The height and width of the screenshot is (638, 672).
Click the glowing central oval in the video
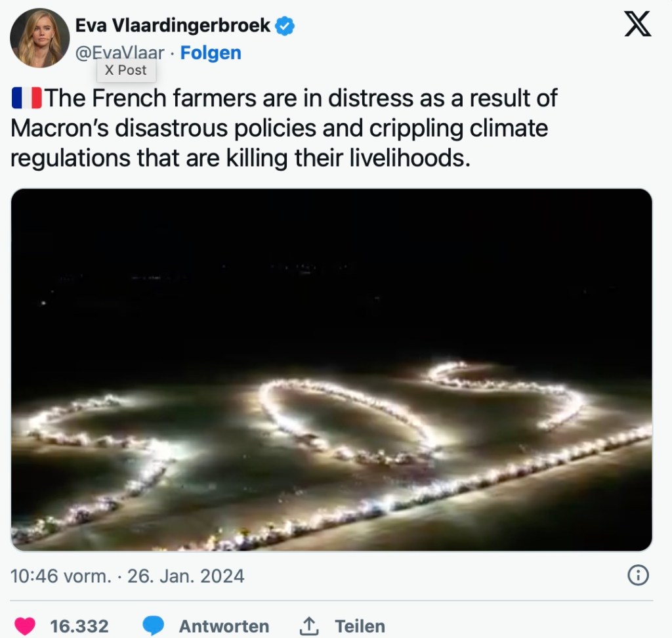tap(348, 420)
